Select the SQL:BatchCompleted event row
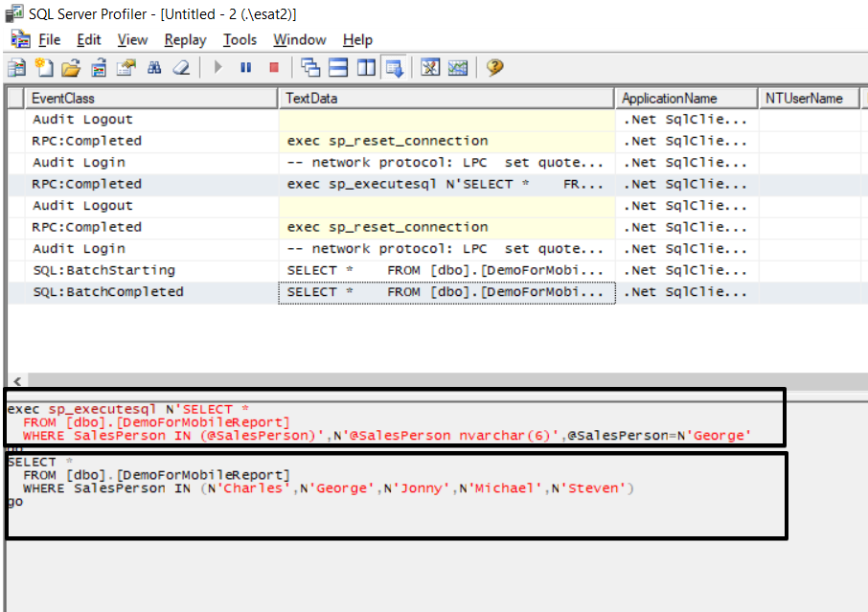This screenshot has width=868, height=612. pyautogui.click(x=437, y=292)
